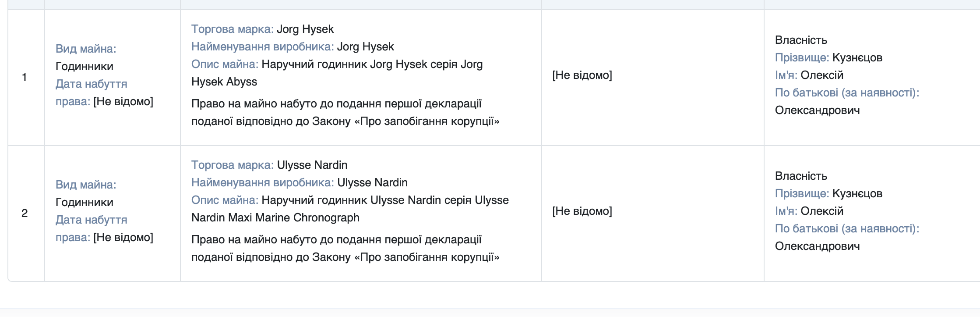
Task: Click the Jorg Hysek Abyss description text
Action: [337, 73]
